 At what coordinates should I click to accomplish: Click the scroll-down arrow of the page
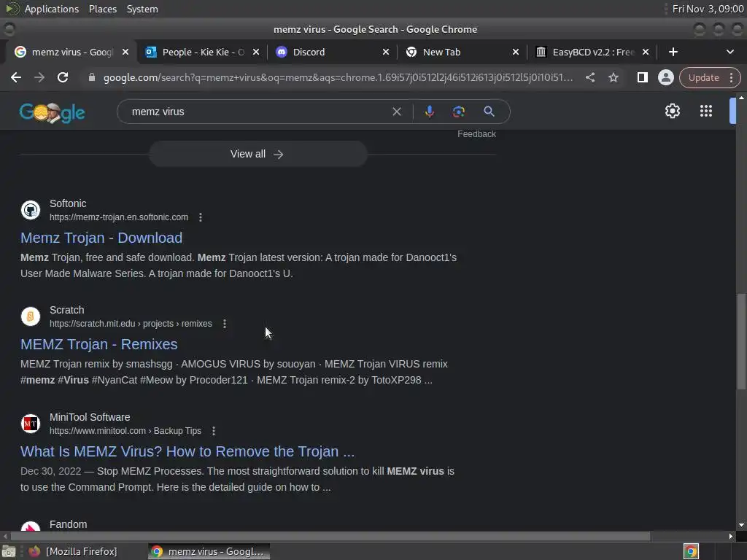pyautogui.click(x=741, y=525)
